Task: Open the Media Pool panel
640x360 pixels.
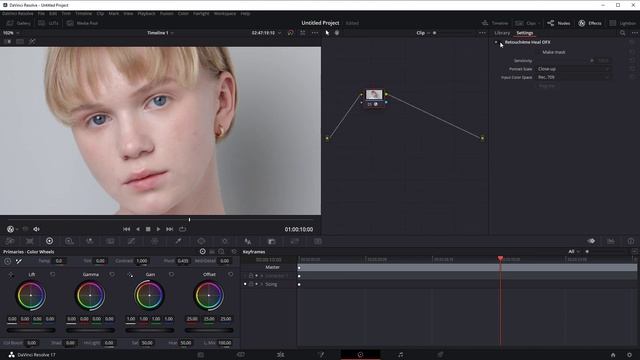Action: pyautogui.click(x=82, y=23)
